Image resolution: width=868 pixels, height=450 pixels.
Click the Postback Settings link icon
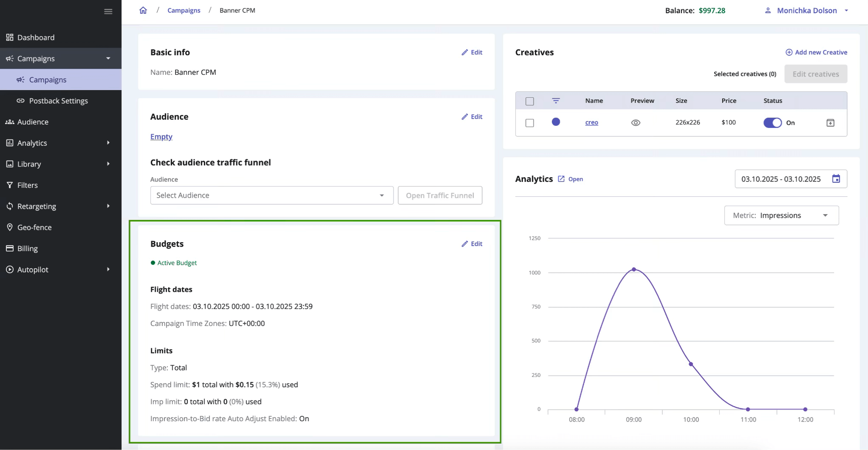[x=20, y=101]
